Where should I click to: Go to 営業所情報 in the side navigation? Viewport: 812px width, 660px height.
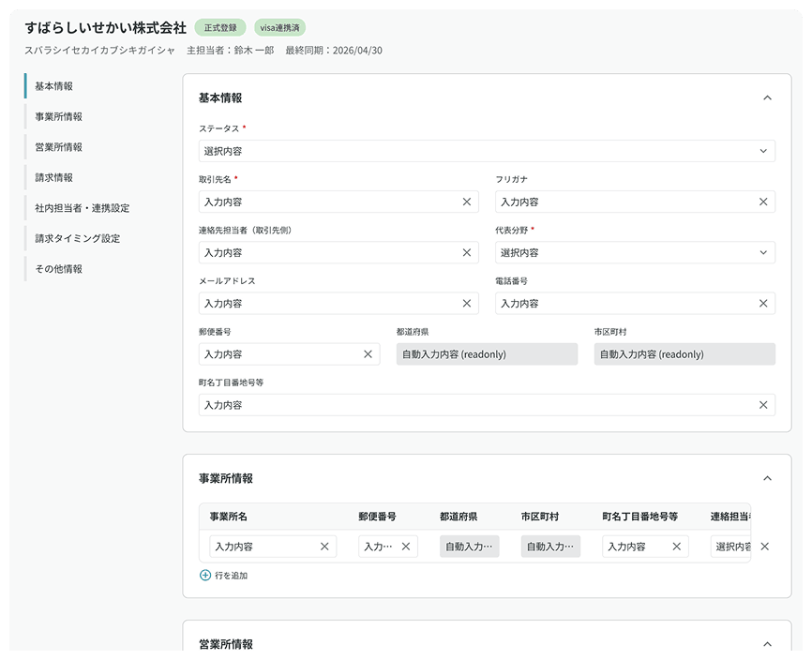pos(58,147)
